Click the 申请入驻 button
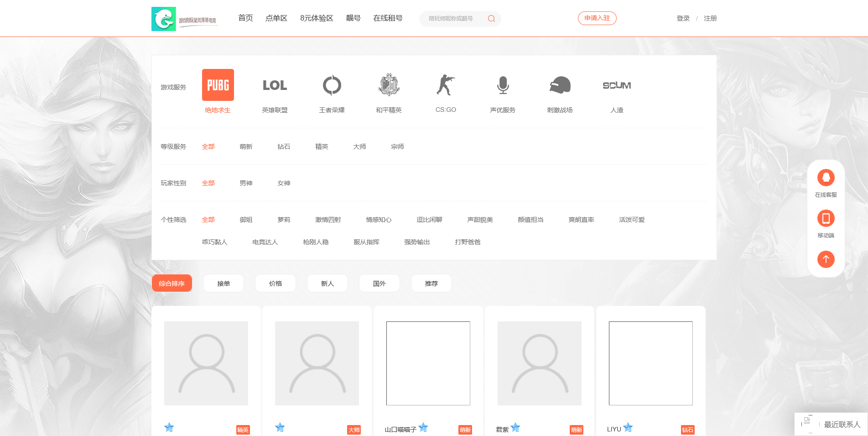Viewport: 868px width, 436px height. point(597,18)
